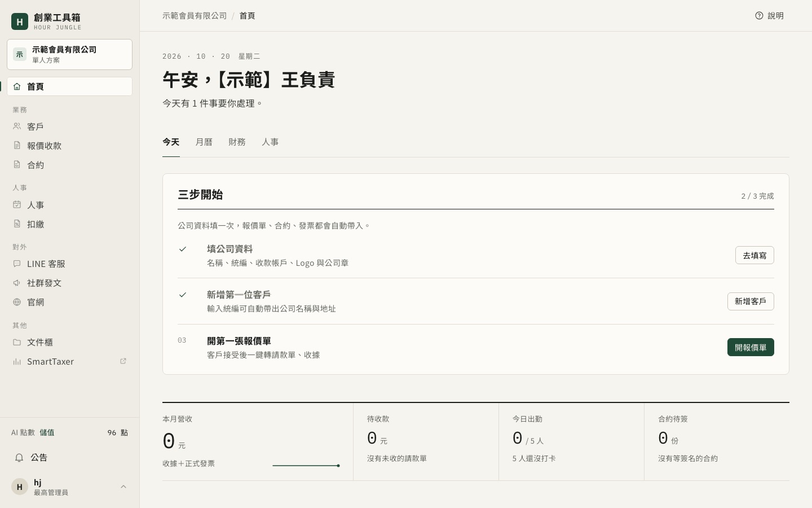812x508 pixels.
Task: Click the megaphone icon beside 社群發文
Action: (17, 283)
